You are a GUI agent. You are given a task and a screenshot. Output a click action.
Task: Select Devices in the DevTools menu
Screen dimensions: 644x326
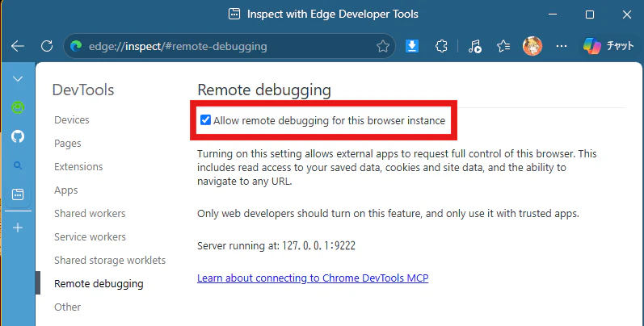click(72, 119)
